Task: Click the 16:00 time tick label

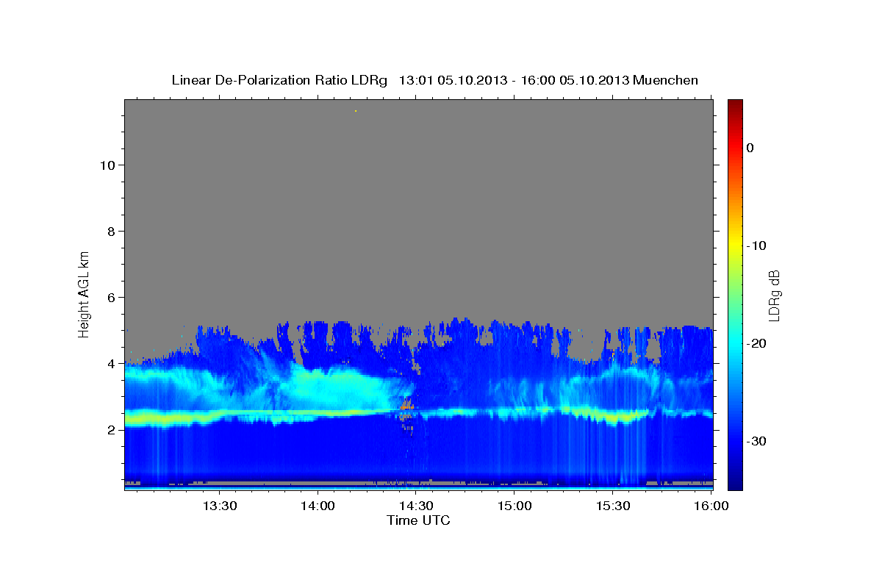Action: pyautogui.click(x=711, y=507)
